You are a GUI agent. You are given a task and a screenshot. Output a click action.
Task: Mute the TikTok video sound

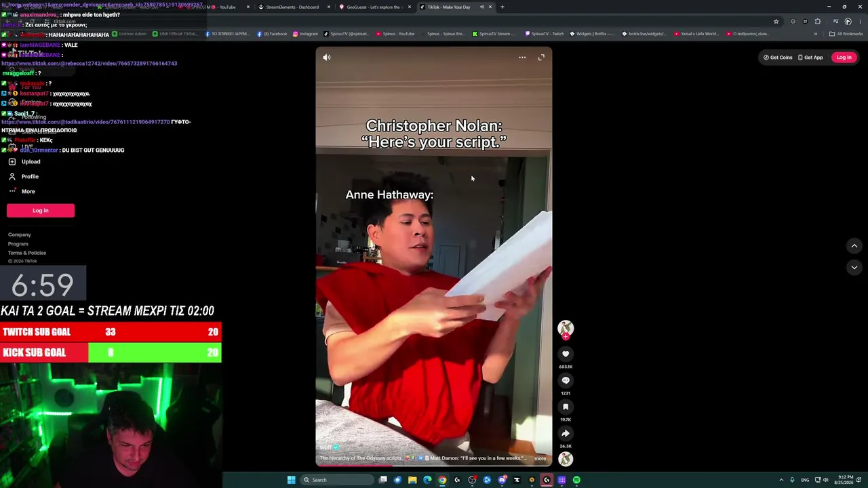[x=327, y=58]
